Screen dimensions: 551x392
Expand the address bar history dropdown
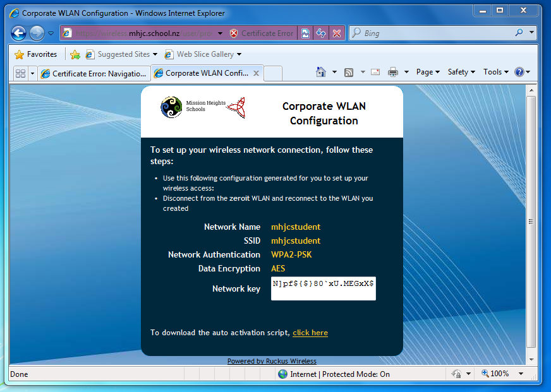click(220, 33)
